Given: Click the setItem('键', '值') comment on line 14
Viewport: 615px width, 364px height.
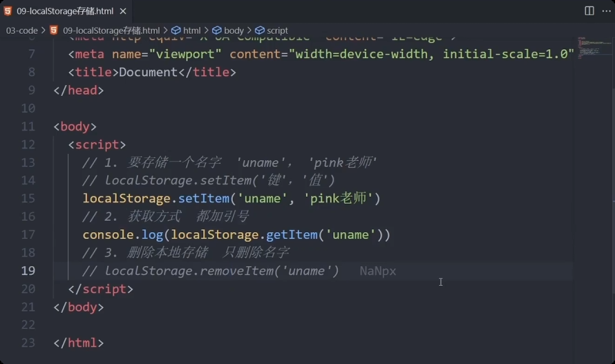Looking at the screenshot, I should tap(209, 180).
